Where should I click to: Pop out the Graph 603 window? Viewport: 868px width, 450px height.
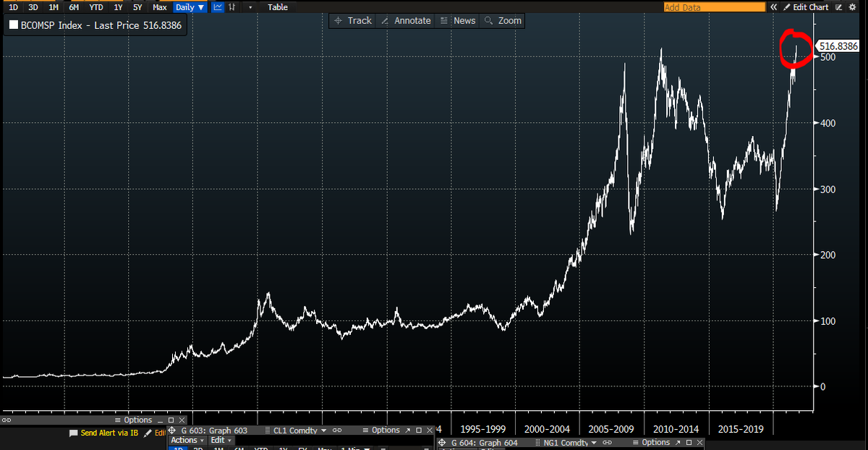click(x=407, y=430)
